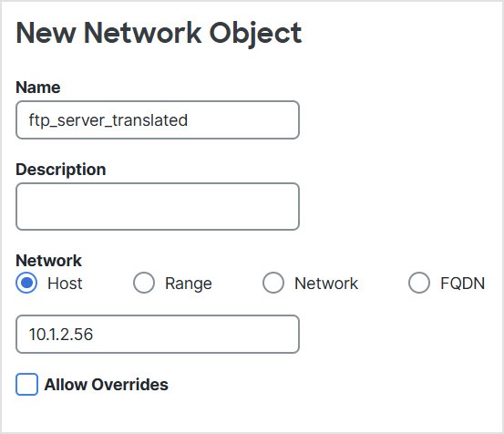Click blank area inside Description box
Image resolution: width=504 pixels, height=434 pixels.
pyautogui.click(x=158, y=206)
